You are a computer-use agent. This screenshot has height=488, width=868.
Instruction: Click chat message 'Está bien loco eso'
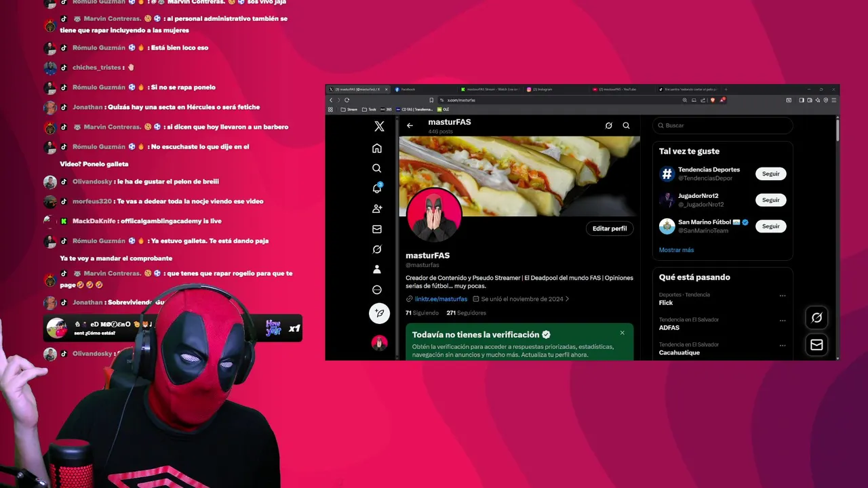[x=179, y=48]
